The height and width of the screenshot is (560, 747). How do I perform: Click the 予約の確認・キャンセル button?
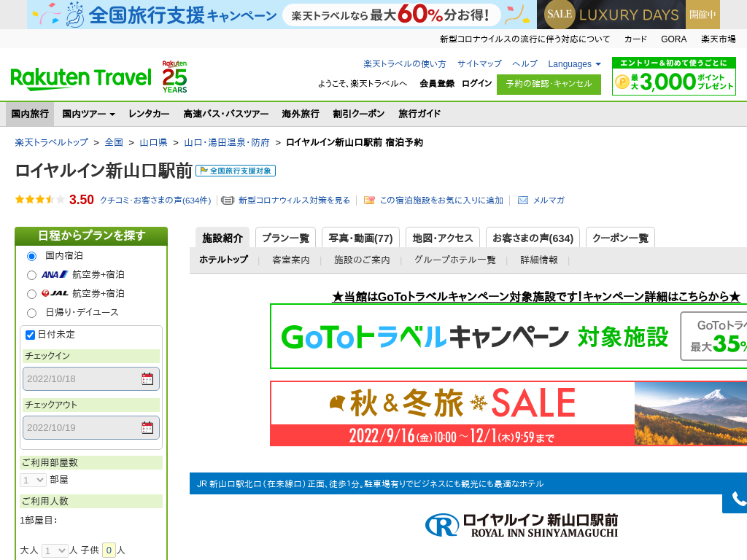549,85
